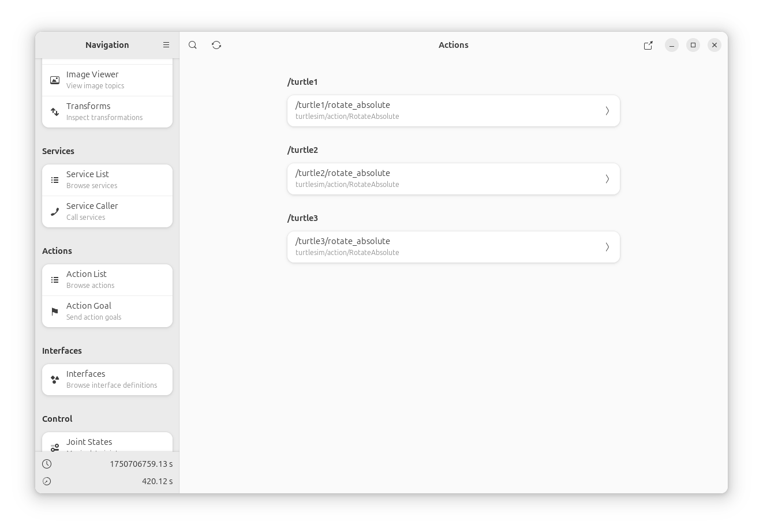Select Joint States under Control

[107, 442]
